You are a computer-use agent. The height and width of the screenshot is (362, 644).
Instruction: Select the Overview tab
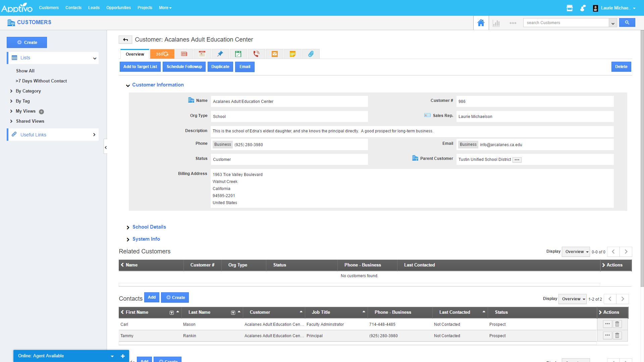[135, 54]
